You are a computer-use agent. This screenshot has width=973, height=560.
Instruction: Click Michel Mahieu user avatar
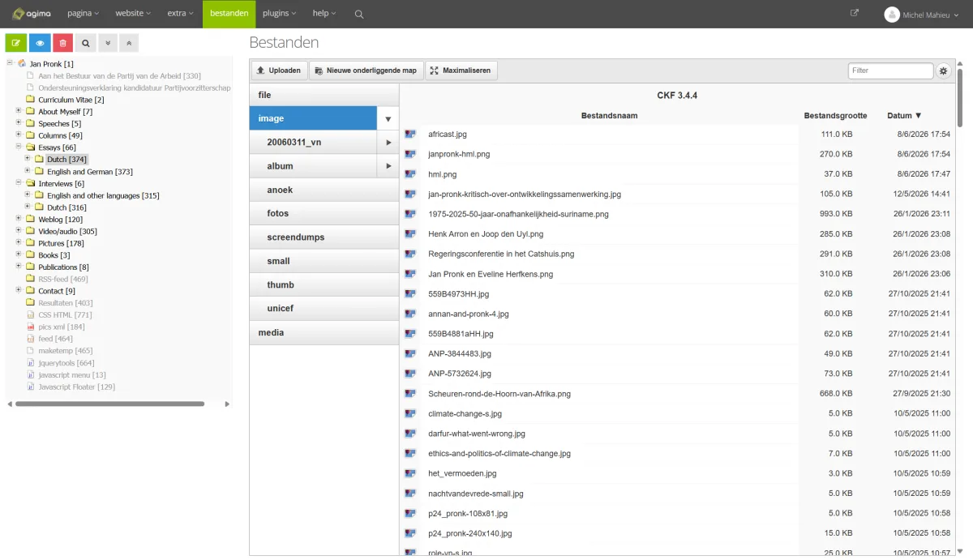click(x=892, y=15)
